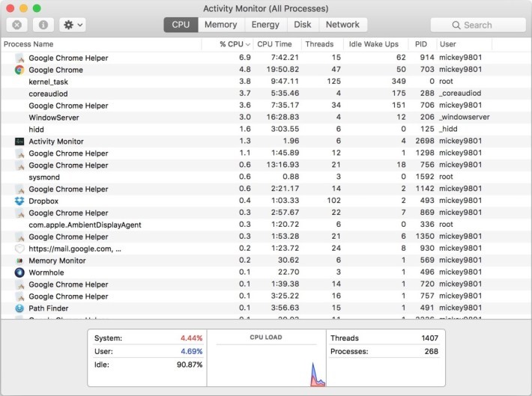The height and width of the screenshot is (396, 532).
Task: Switch to the Disk tab
Action: click(x=302, y=25)
